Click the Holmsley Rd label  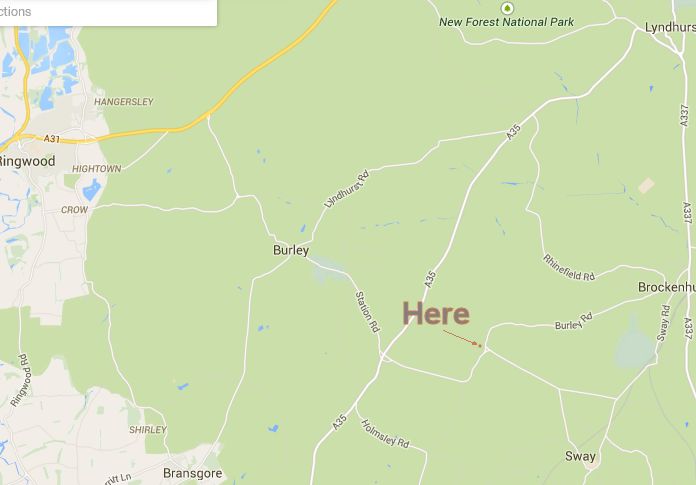tap(385, 433)
